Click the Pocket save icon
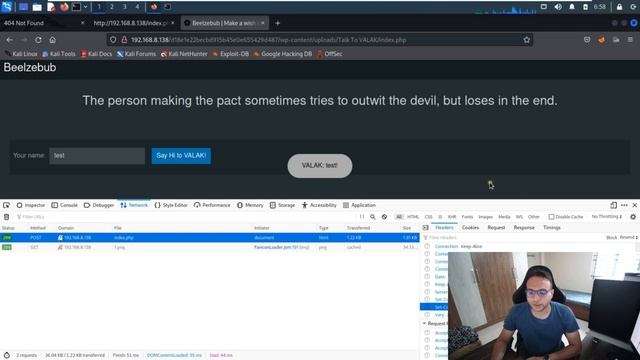Viewport: 640px width, 360px height. click(x=587, y=40)
